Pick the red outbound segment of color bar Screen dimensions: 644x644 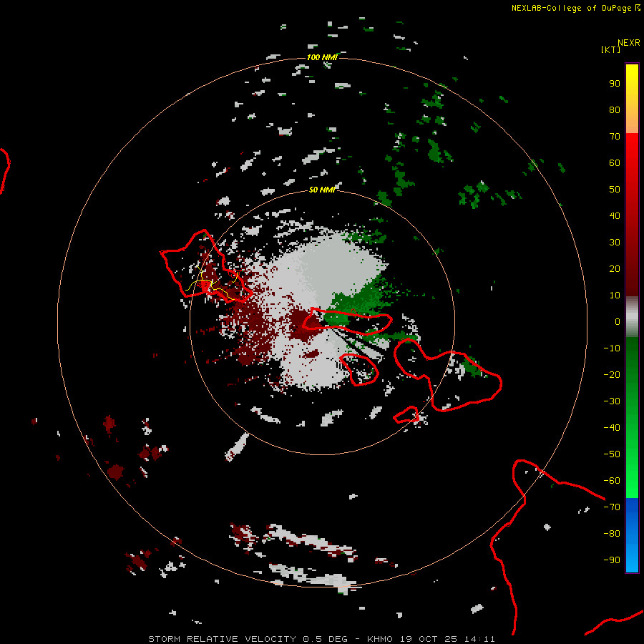click(x=632, y=215)
